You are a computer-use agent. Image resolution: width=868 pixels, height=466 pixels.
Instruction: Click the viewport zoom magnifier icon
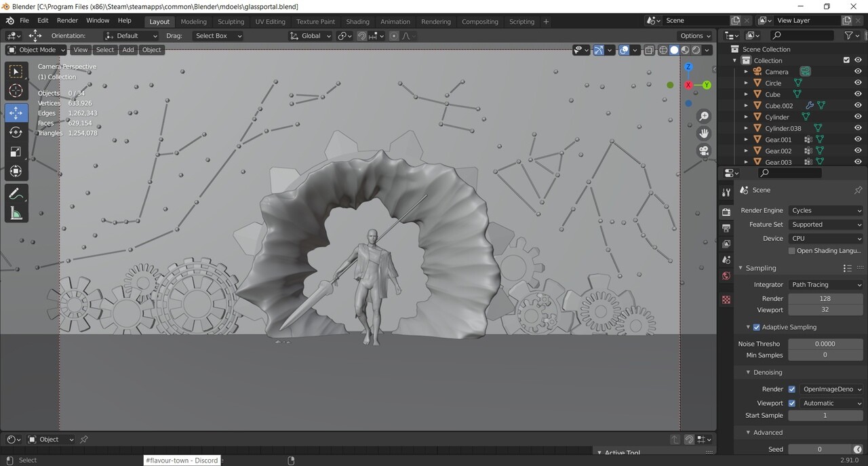[704, 117]
